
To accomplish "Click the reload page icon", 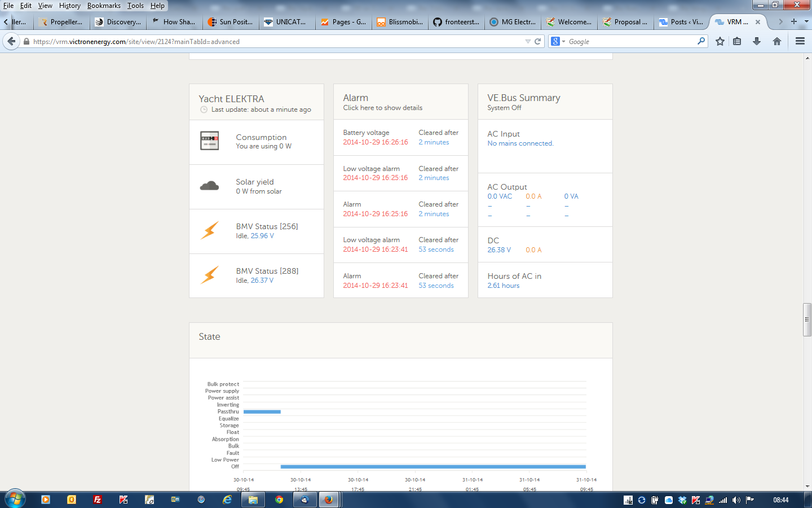I will (x=538, y=41).
